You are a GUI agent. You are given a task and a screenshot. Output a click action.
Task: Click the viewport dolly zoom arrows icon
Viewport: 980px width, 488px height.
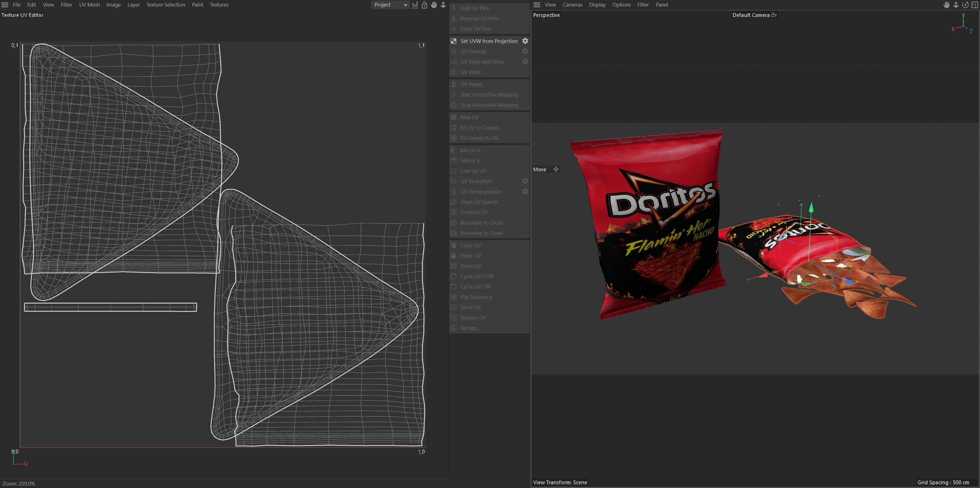pyautogui.click(x=956, y=5)
